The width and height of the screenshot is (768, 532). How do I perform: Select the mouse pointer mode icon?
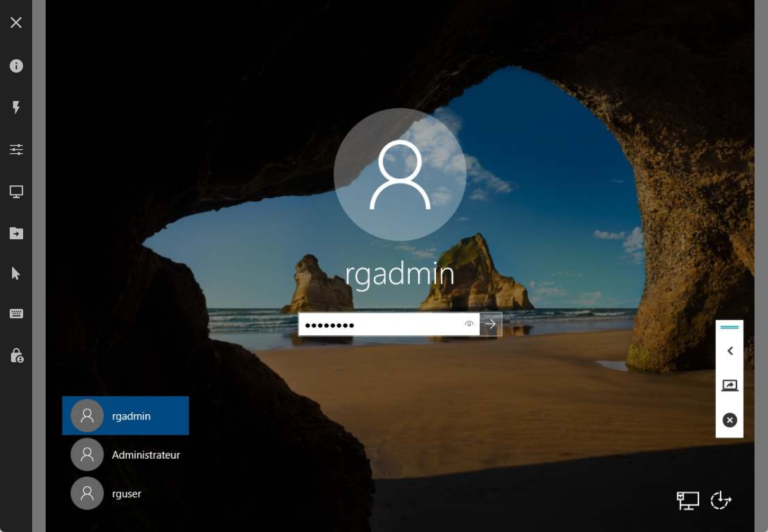[16, 273]
